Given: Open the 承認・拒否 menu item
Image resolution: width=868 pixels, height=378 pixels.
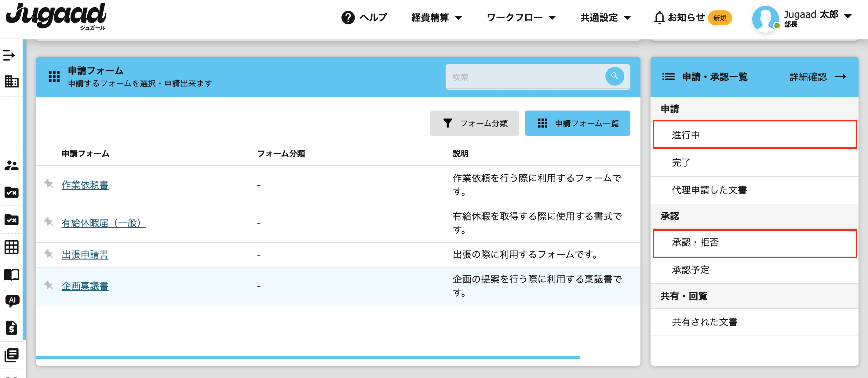Looking at the screenshot, I should (754, 242).
